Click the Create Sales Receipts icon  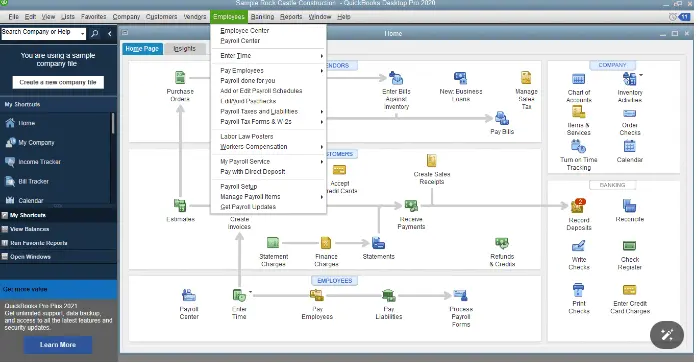[431, 160]
